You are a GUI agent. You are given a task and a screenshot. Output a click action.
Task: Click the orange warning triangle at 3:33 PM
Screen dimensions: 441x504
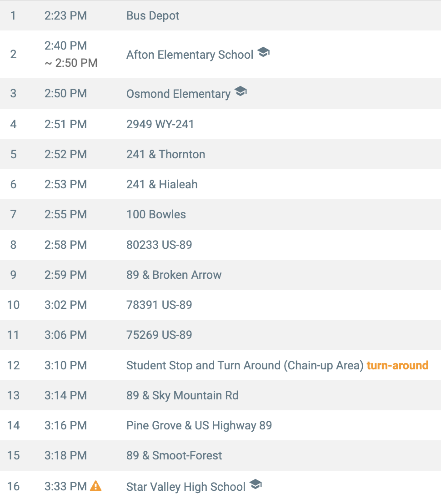(96, 486)
